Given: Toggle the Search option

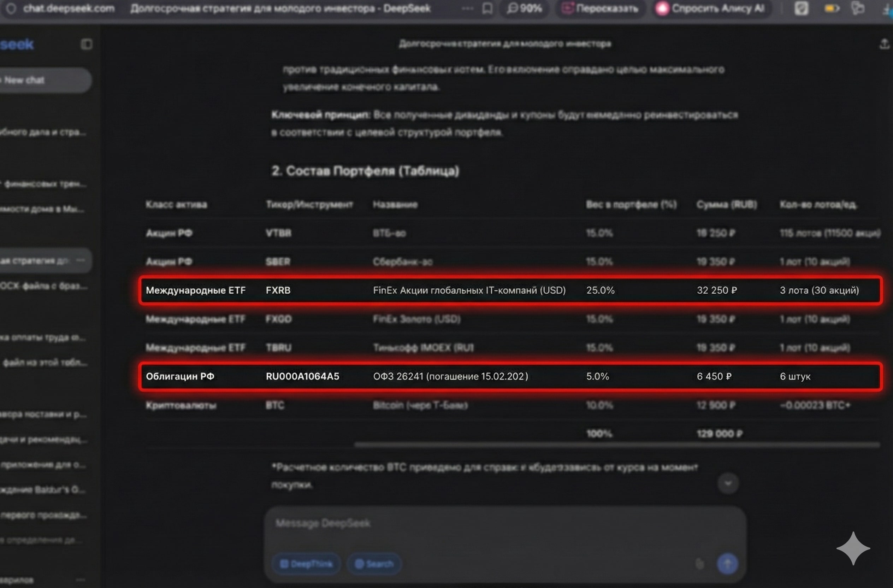Looking at the screenshot, I should tap(374, 564).
